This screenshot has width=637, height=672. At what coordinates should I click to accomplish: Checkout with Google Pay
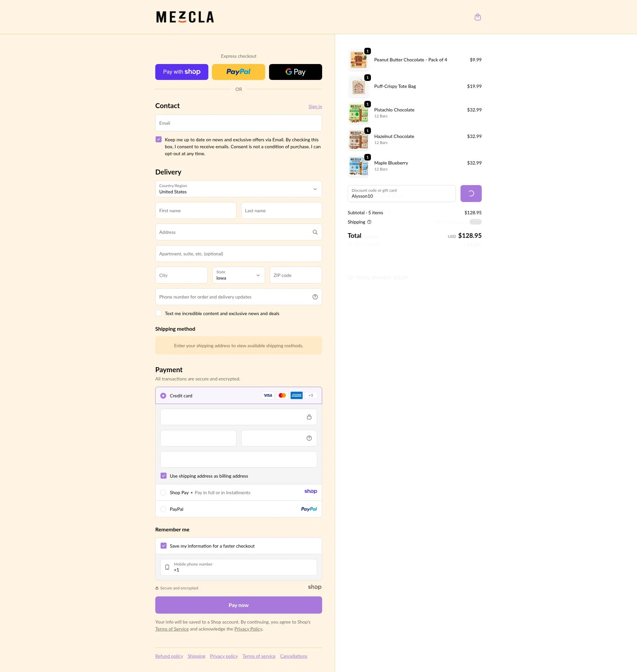(295, 72)
